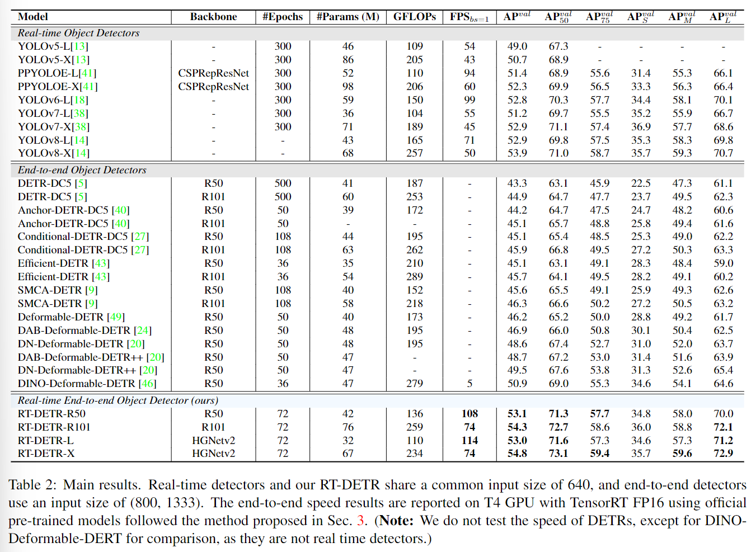The height and width of the screenshot is (552, 756).
Task: Click CSPRepResNet backbone in PPYOLOE-L row
Action: click(x=214, y=73)
